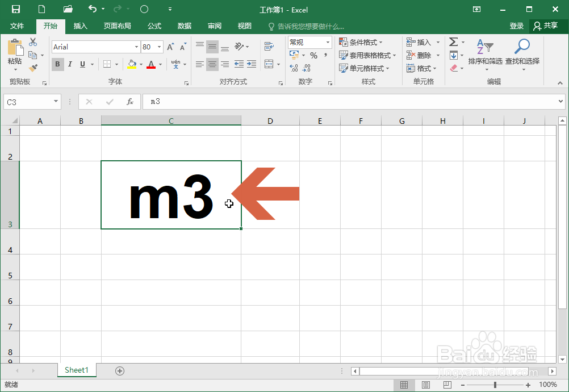Click the 粘贴 paste button

click(x=15, y=54)
